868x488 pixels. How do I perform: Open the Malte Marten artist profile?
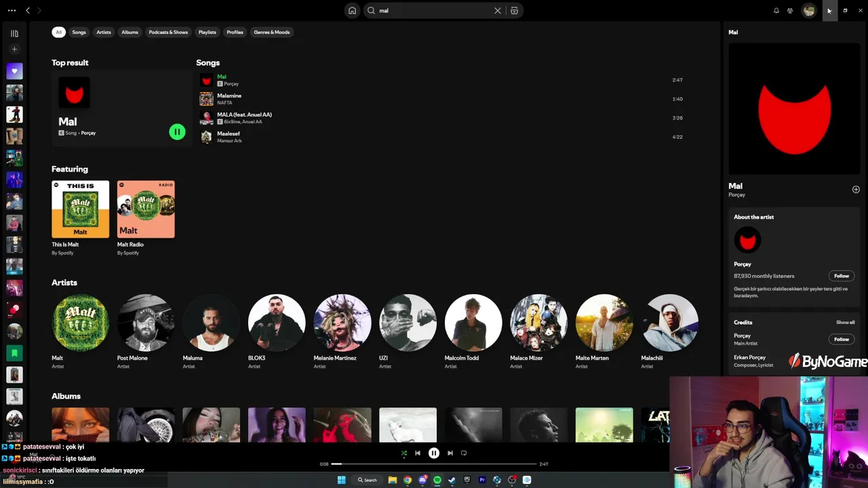click(604, 331)
